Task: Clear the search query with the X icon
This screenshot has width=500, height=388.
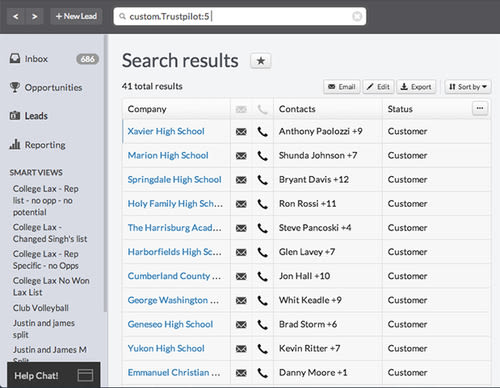Action: [357, 16]
